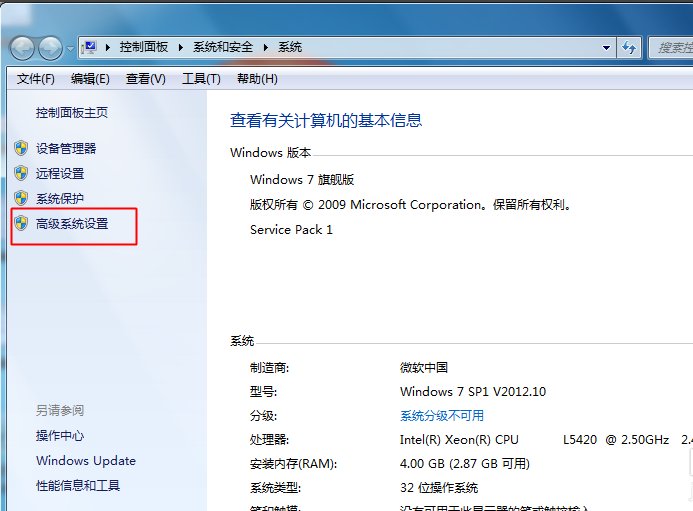The width and height of the screenshot is (693, 511).
Task: Select the 系统 breadcrumb
Action: [290, 47]
